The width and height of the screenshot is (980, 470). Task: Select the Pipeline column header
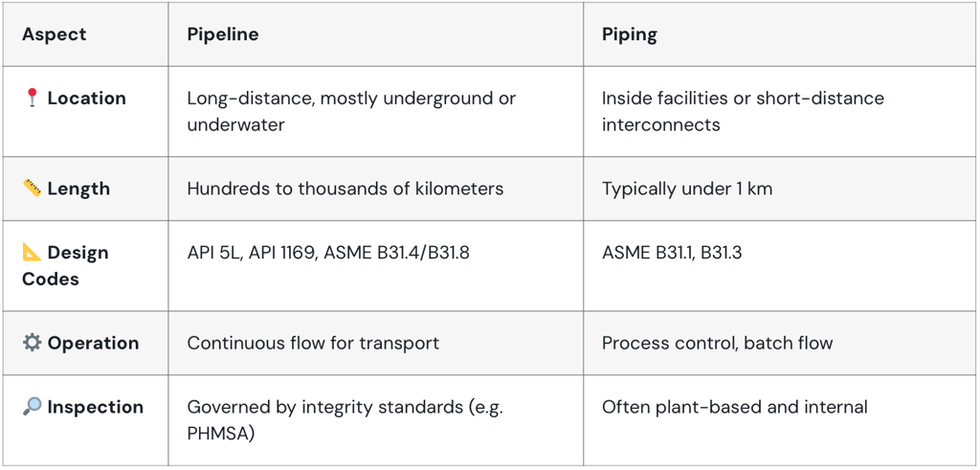tap(222, 34)
